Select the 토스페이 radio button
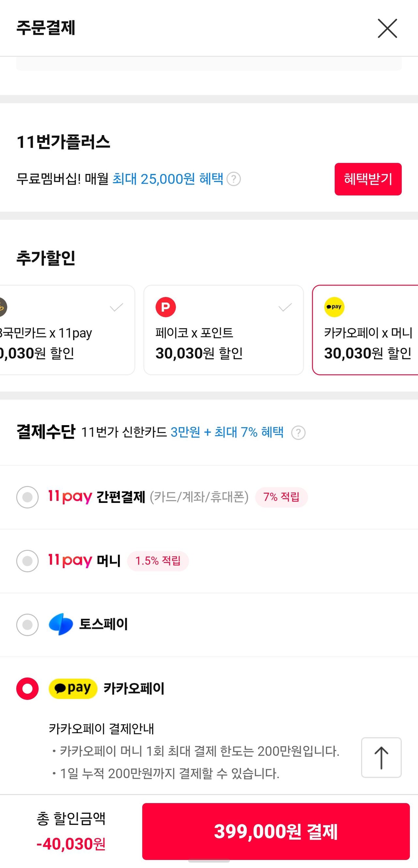The image size is (418, 868). (x=27, y=624)
